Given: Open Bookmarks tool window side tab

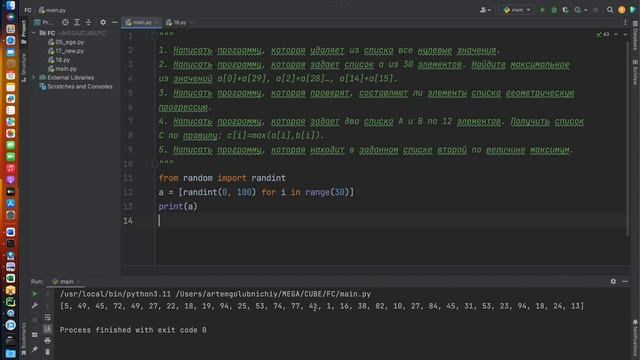Looking at the screenshot, I should [24, 338].
